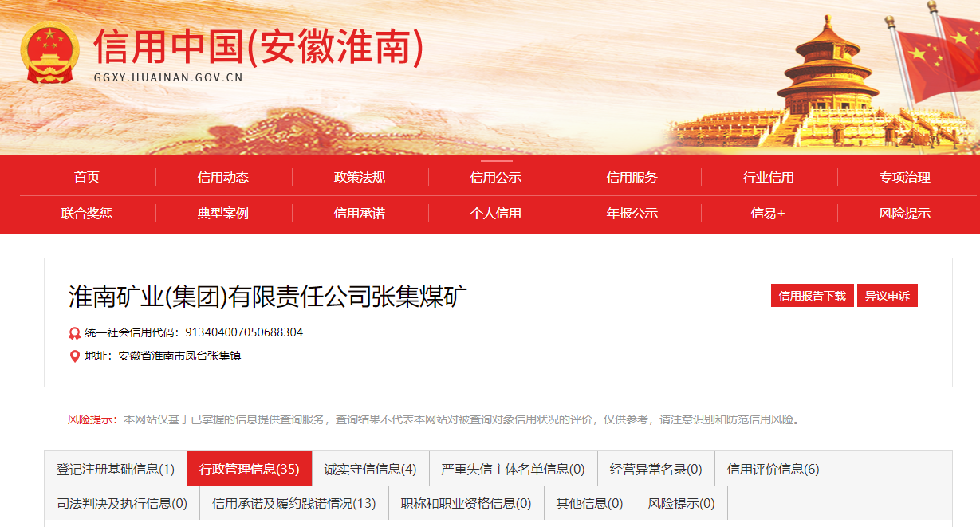Screen dimensions: 980x527
Task: Click the GGXY.HUAINAN.GOV.CN site address text
Action: pyautogui.click(x=168, y=78)
